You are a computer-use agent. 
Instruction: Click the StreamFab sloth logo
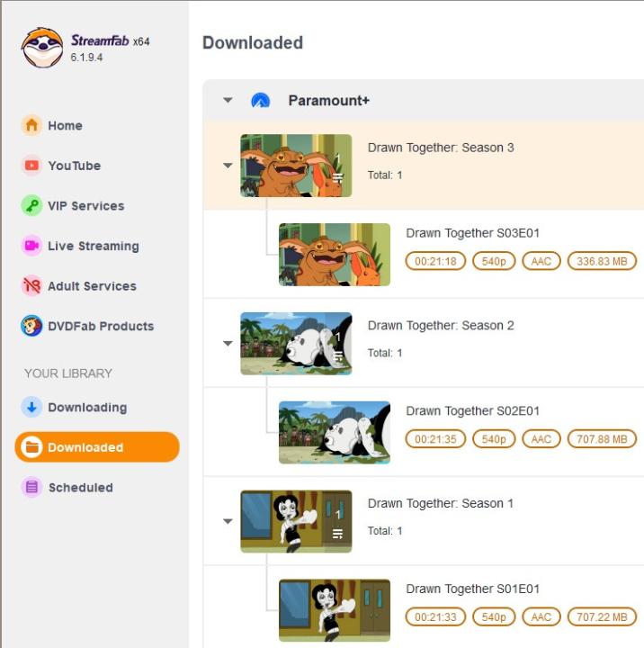42,48
